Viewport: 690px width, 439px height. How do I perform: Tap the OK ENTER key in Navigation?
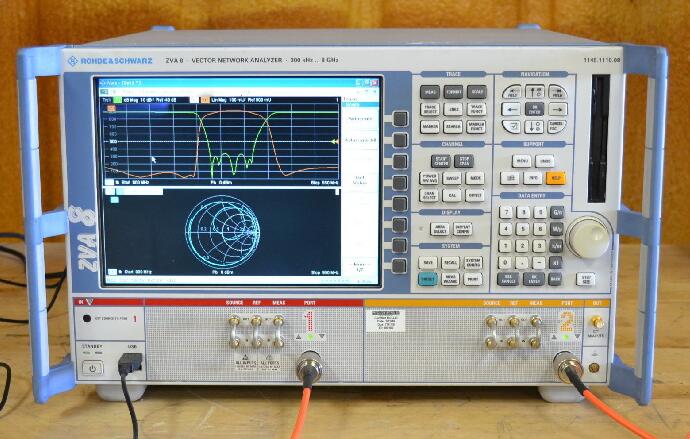pos(535,109)
